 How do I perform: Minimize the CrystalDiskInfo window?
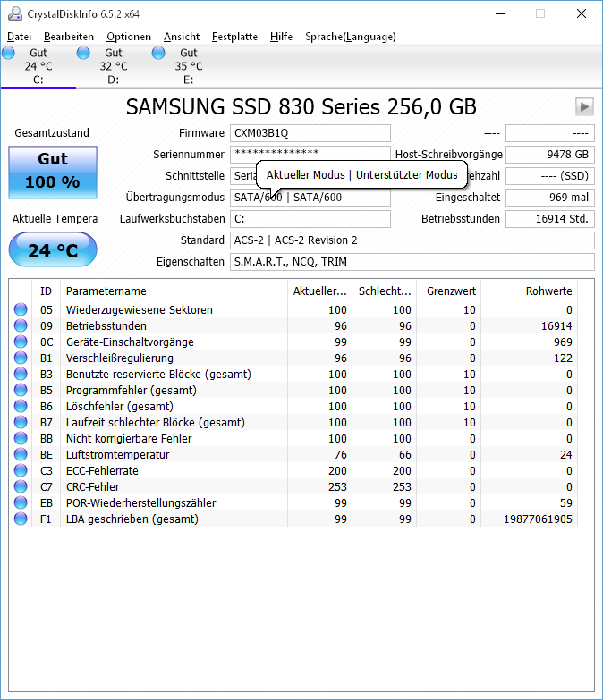pos(500,13)
